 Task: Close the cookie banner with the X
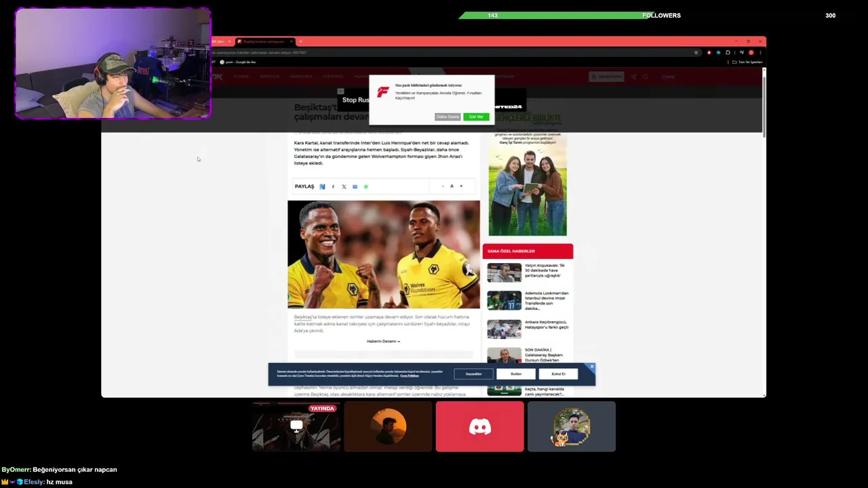click(x=591, y=367)
